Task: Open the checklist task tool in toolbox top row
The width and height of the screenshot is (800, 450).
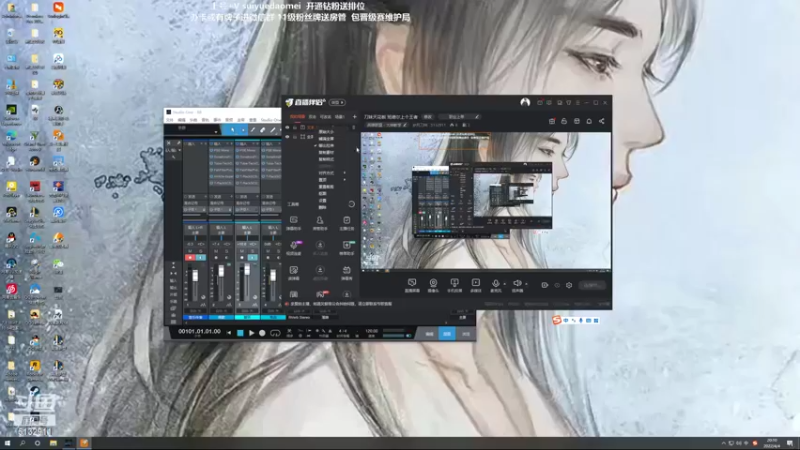Action: (346, 222)
